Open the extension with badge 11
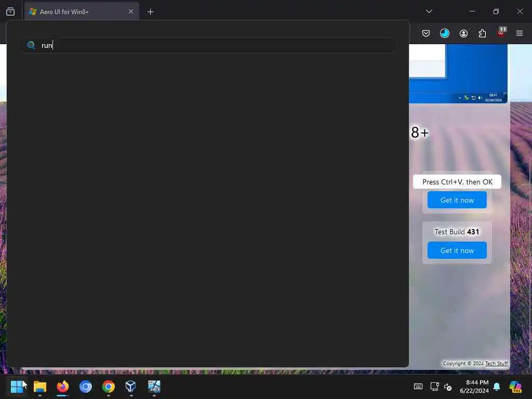Viewport: 532px width, 399px height. pyautogui.click(x=501, y=33)
